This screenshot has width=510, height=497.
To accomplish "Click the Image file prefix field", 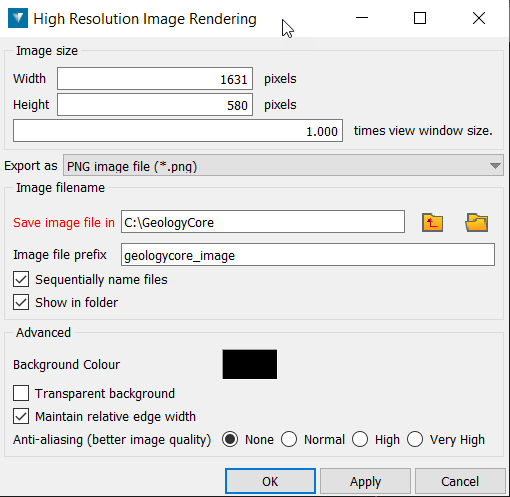I will click(308, 255).
